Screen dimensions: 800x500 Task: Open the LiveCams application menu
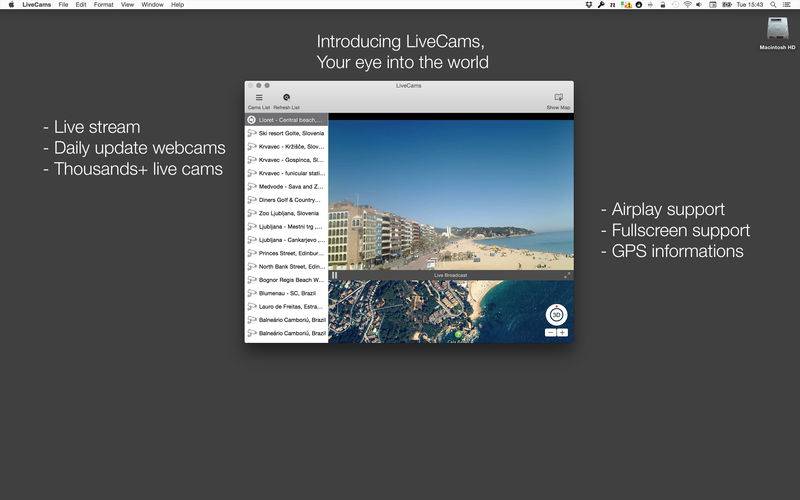pyautogui.click(x=37, y=5)
